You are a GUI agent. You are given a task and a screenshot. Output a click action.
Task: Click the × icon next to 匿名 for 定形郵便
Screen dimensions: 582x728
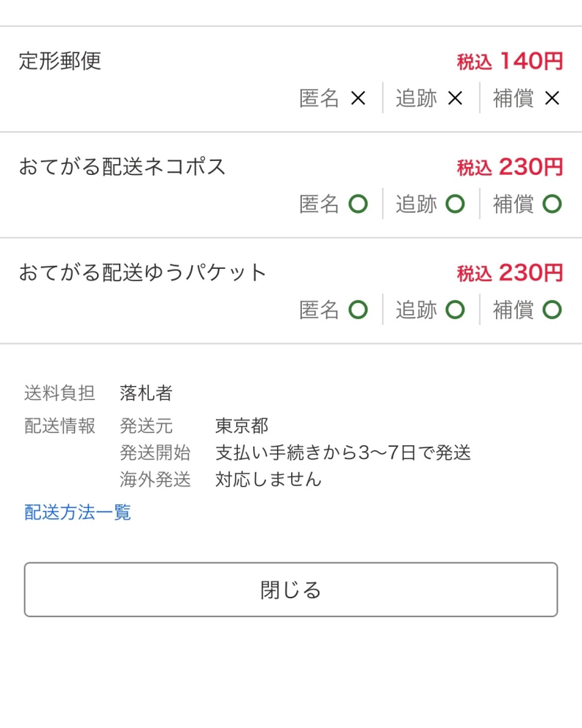[x=358, y=98]
